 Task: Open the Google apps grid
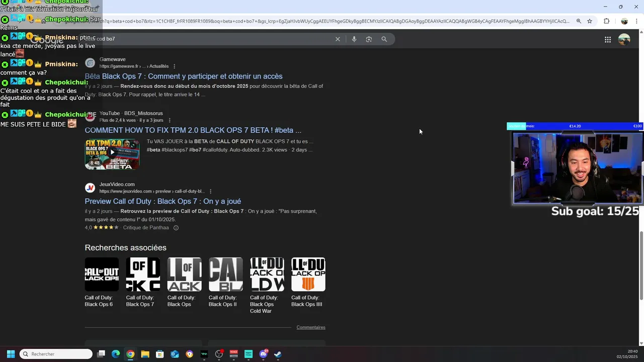click(x=608, y=40)
